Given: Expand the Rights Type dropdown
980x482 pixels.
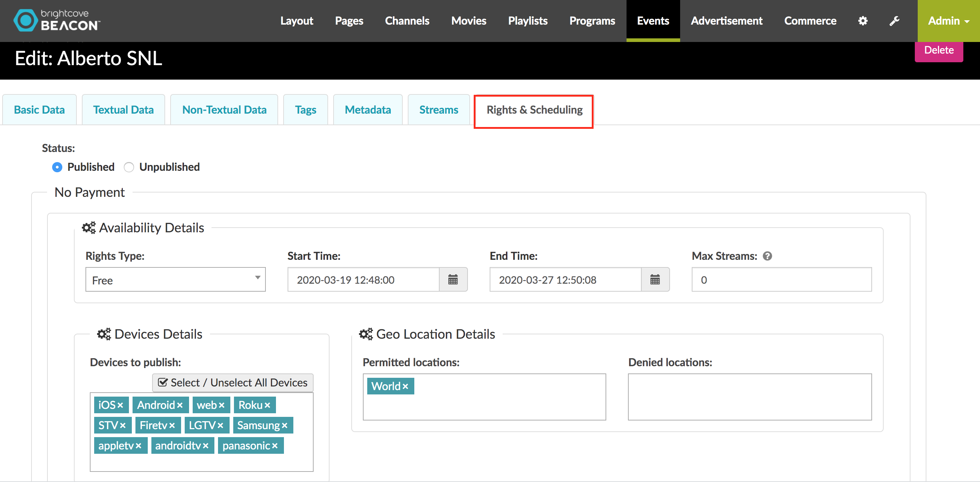Looking at the screenshot, I should pos(175,280).
